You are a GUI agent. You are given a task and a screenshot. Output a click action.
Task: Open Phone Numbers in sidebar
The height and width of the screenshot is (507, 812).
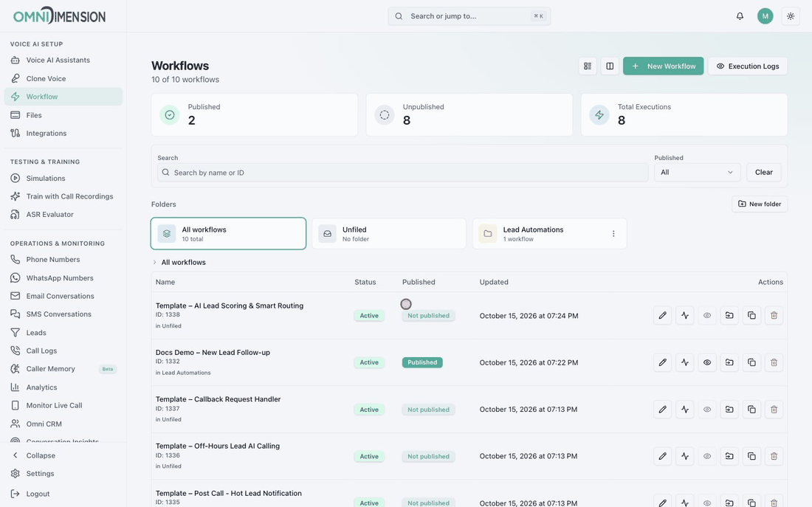tap(63, 260)
